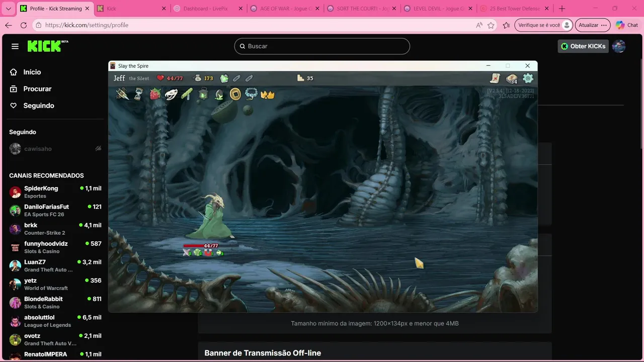Click the Atualizar button
The height and width of the screenshot is (362, 644).
pyautogui.click(x=593, y=25)
